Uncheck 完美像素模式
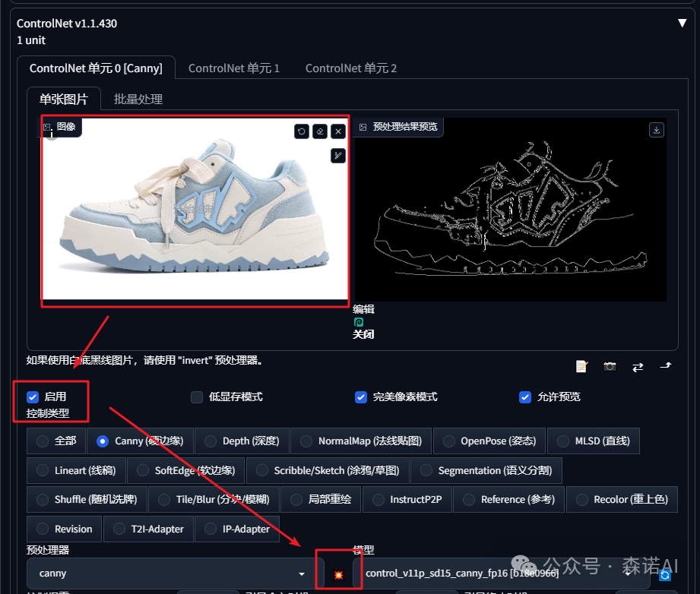Screen dimensions: 700x594 pos(361,397)
